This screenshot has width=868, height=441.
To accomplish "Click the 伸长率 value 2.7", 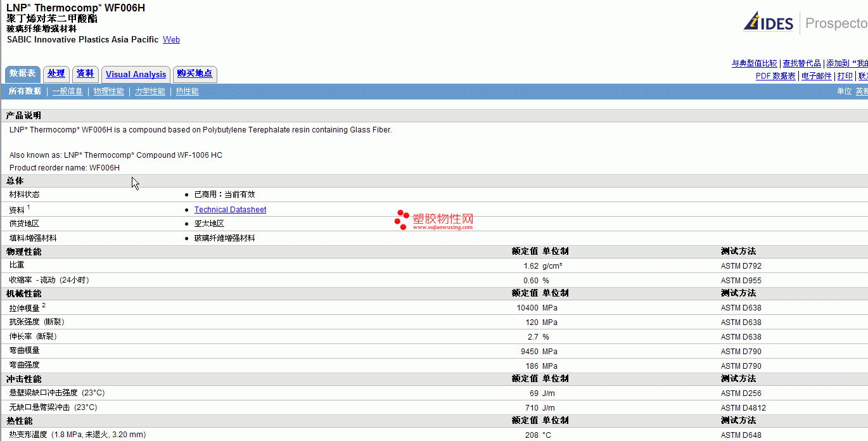I will click(x=533, y=337).
